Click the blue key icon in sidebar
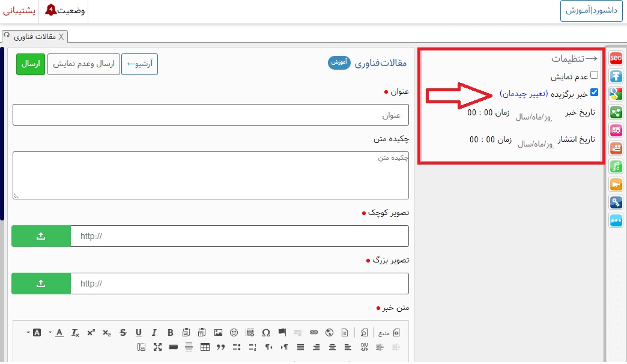The image size is (627, 364). click(616, 202)
